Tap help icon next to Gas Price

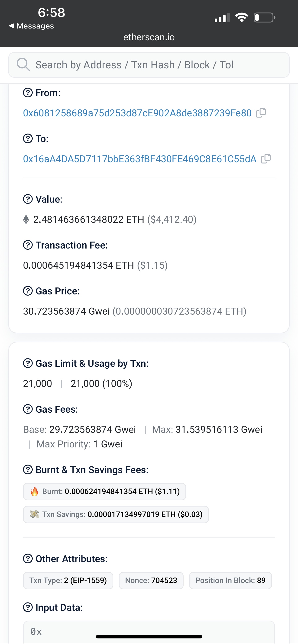[28, 291]
